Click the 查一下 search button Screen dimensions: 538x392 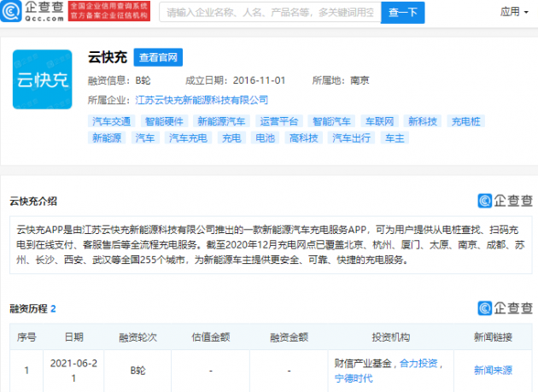(x=403, y=12)
